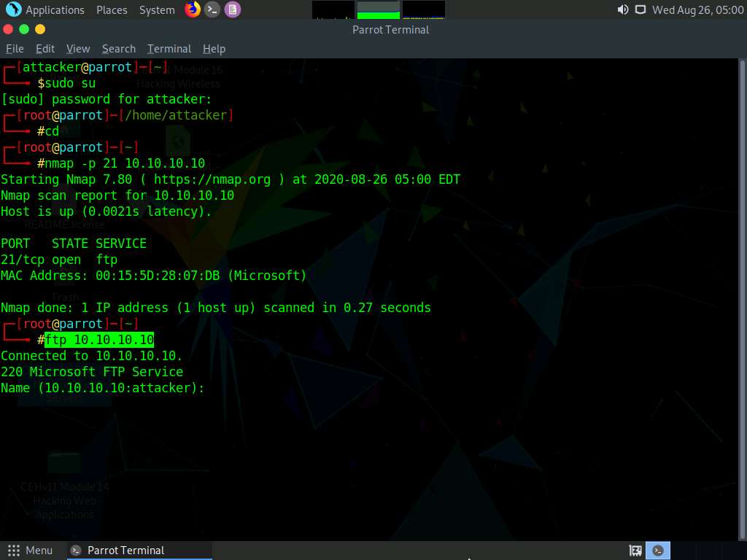This screenshot has height=560, width=747.
Task: Click the 'PORT STATE SERVICE' header line
Action: pos(74,244)
